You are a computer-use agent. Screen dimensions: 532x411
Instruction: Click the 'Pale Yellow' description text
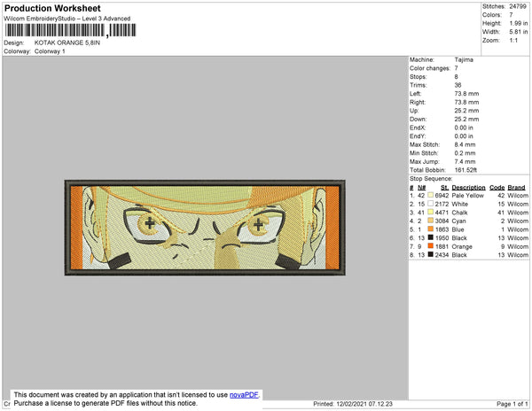(468, 196)
